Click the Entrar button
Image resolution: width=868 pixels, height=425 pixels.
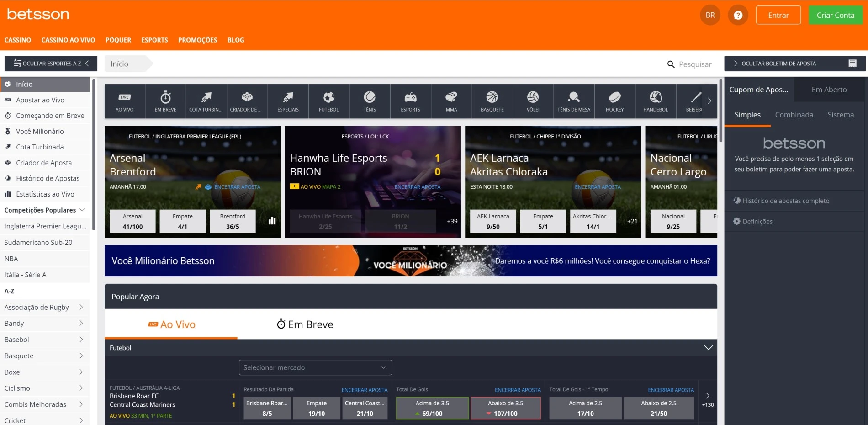pos(778,15)
